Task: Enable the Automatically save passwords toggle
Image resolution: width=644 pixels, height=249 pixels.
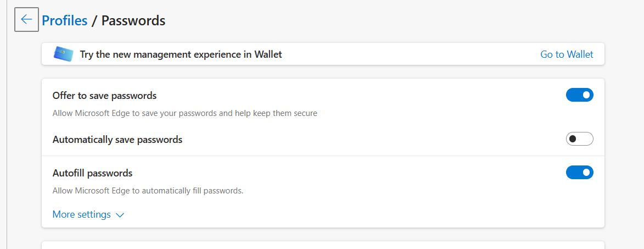Action: coord(579,139)
